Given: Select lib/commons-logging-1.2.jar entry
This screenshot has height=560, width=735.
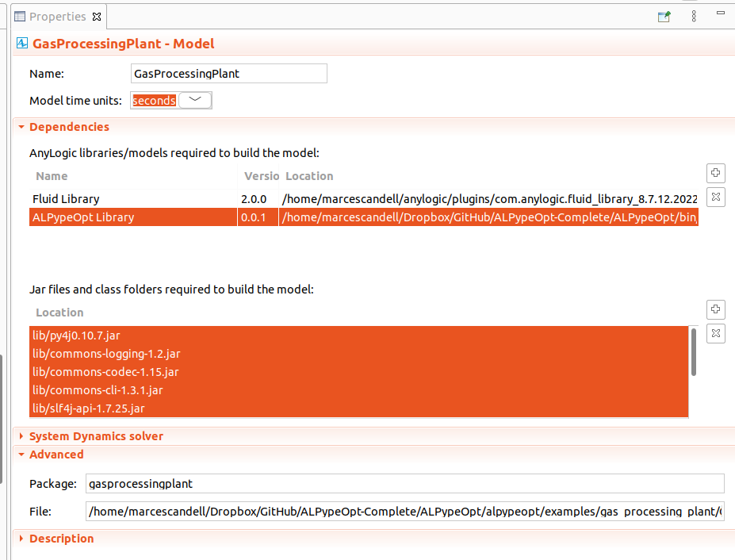Looking at the screenshot, I should (x=358, y=354).
